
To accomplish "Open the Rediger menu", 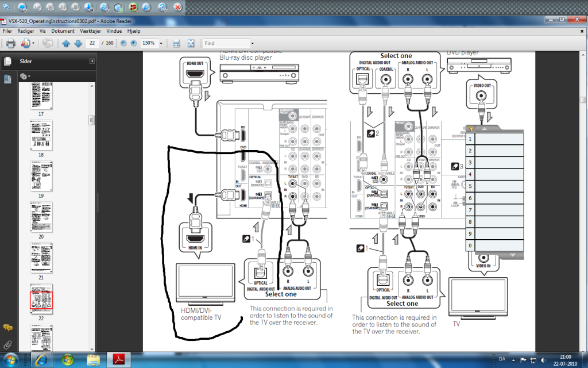I will tap(25, 31).
